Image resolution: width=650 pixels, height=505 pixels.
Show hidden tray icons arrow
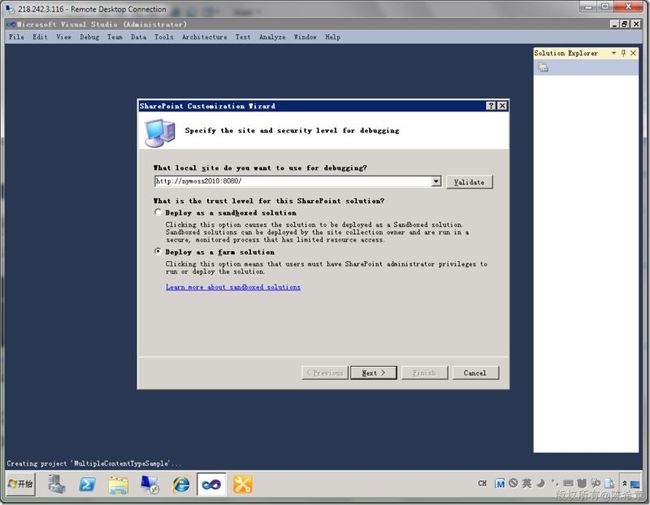(624, 483)
